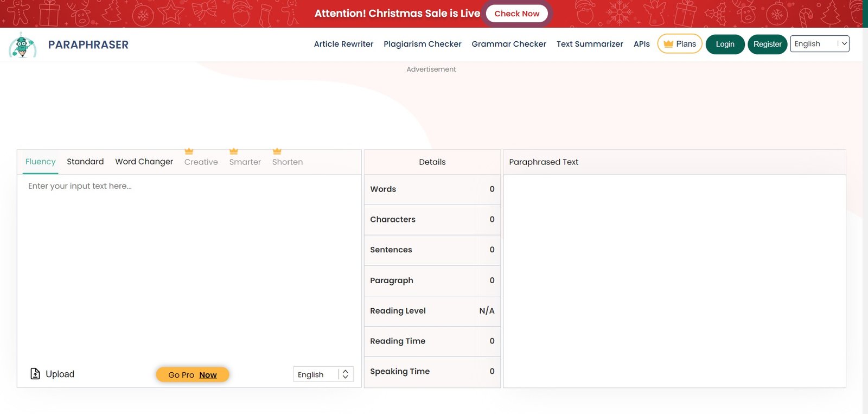Click the crown icon above Creative
Image resolution: width=868 pixels, height=414 pixels.
point(189,151)
